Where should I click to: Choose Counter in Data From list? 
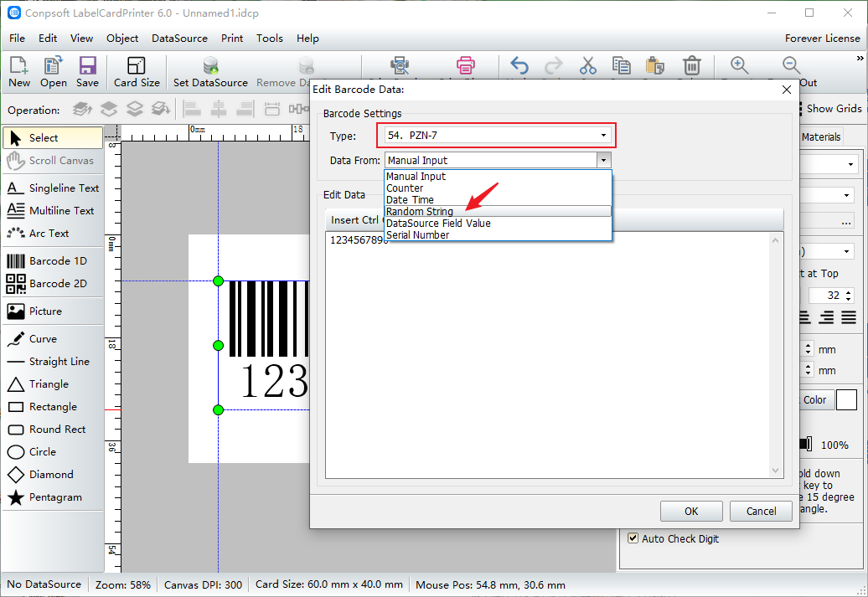pos(498,188)
